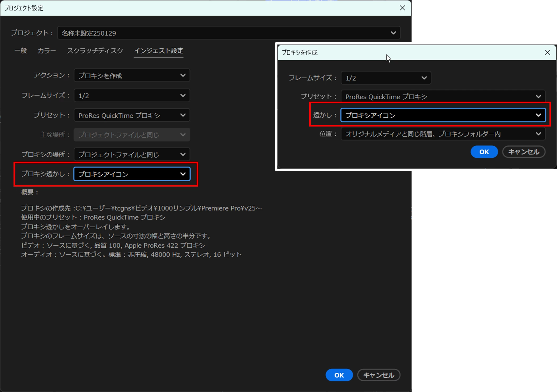559x392 pixels.
Task: Open フレームサイズ dropdown in プロキシを作成 dialog
Action: coord(386,78)
